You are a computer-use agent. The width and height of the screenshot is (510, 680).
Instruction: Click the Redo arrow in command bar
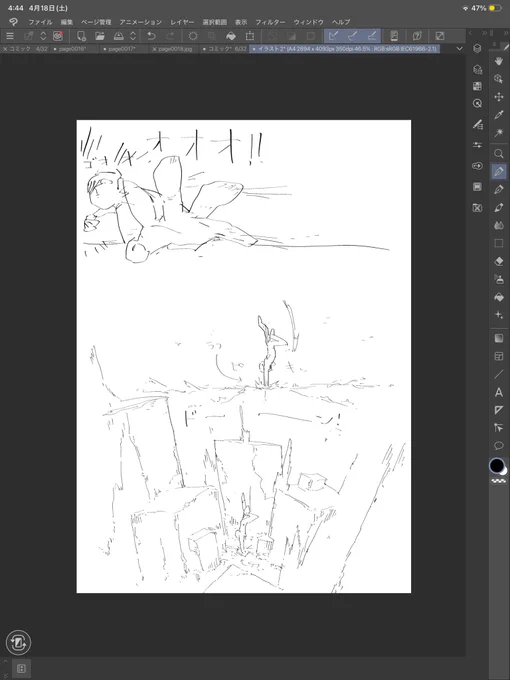coord(170,36)
